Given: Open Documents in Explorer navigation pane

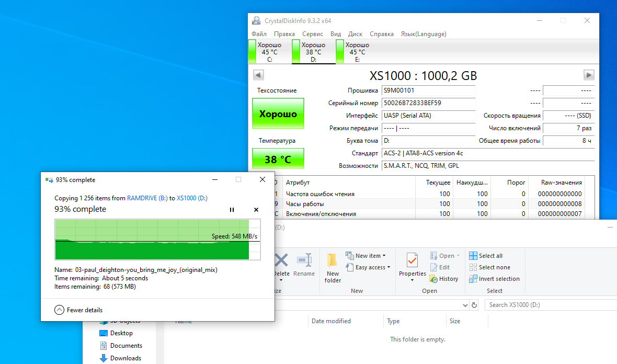Looking at the screenshot, I should [x=121, y=346].
